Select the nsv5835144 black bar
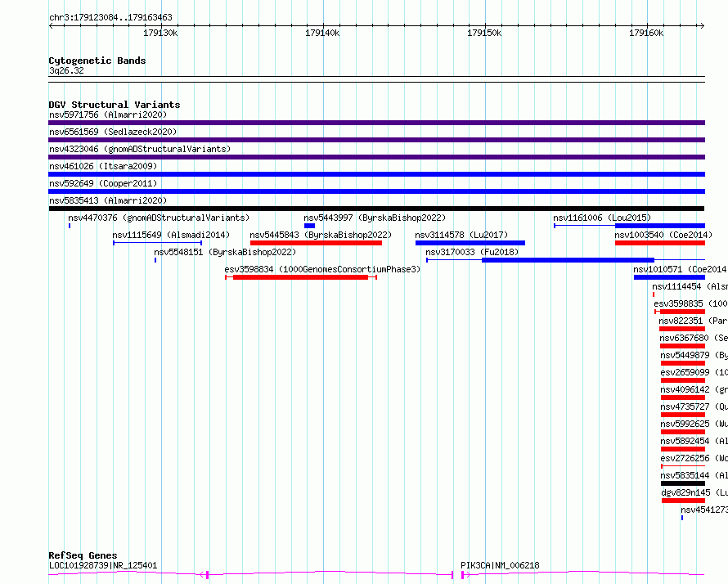 point(683,483)
